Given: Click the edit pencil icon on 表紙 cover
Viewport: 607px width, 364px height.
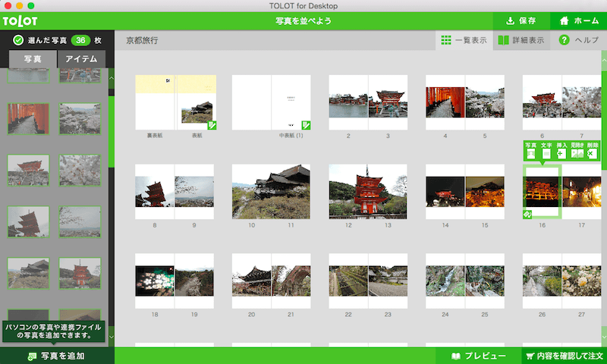Looking at the screenshot, I should [x=212, y=125].
